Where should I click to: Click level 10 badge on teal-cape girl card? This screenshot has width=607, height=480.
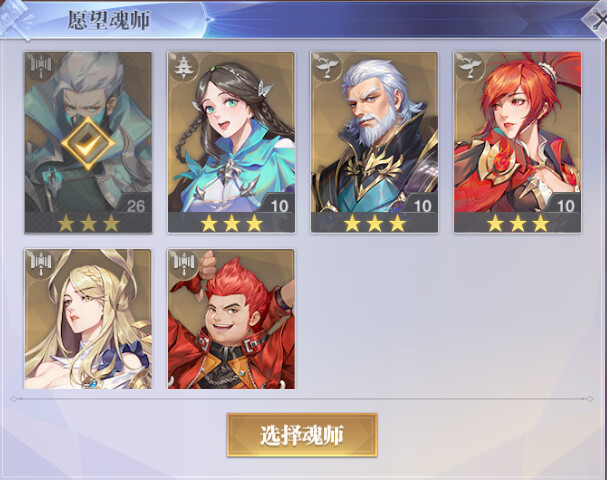[279, 206]
